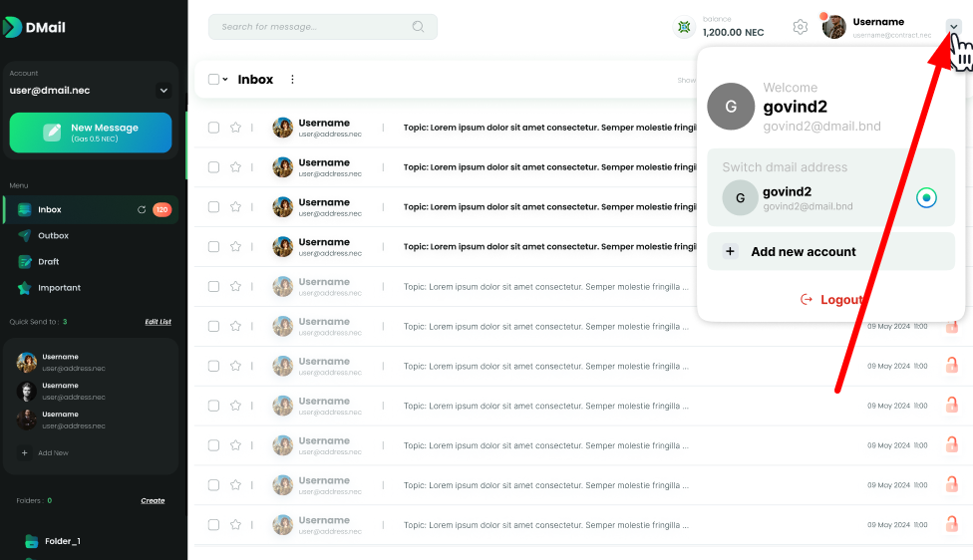973x560 pixels.
Task: Click the refresh icon beside Inbox
Action: point(142,210)
